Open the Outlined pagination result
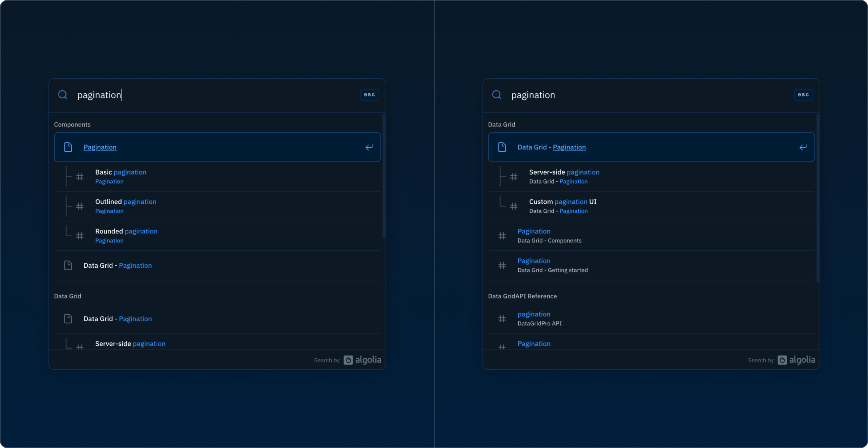The height and width of the screenshot is (448, 868). 125,202
